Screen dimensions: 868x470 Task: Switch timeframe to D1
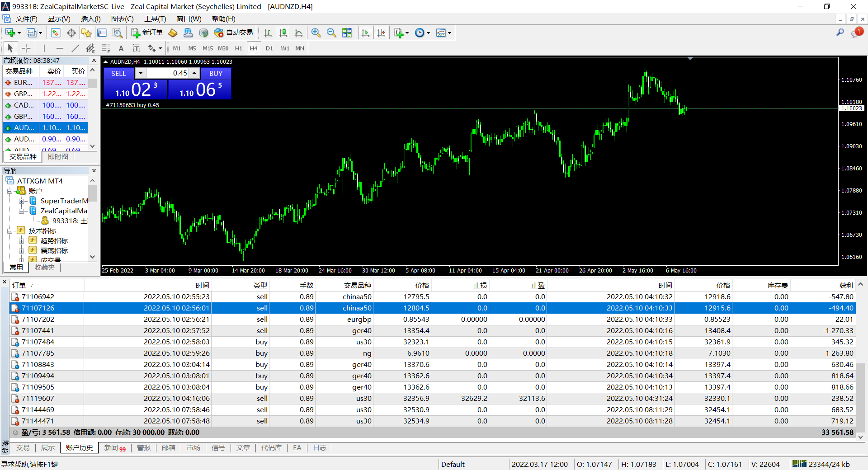(269, 48)
